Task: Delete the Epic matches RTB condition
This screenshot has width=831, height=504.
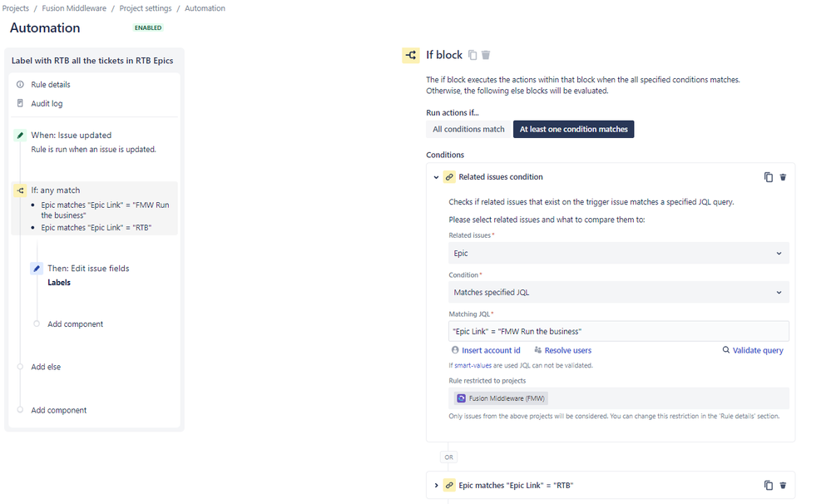Action: click(x=783, y=485)
